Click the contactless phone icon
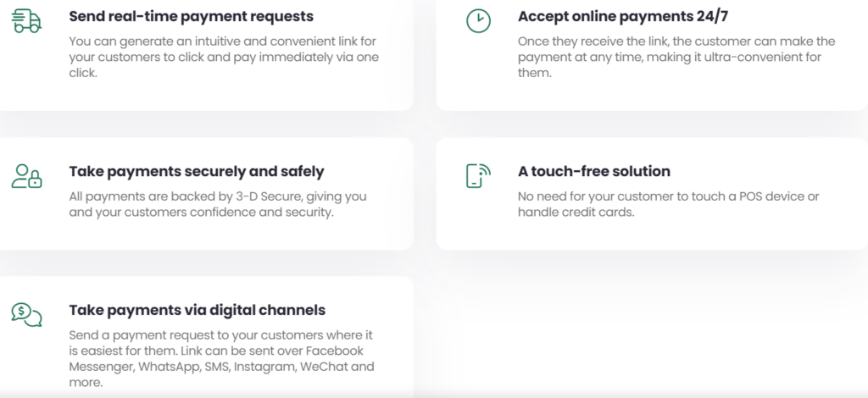Viewport: 868px width, 398px height. pyautogui.click(x=478, y=175)
